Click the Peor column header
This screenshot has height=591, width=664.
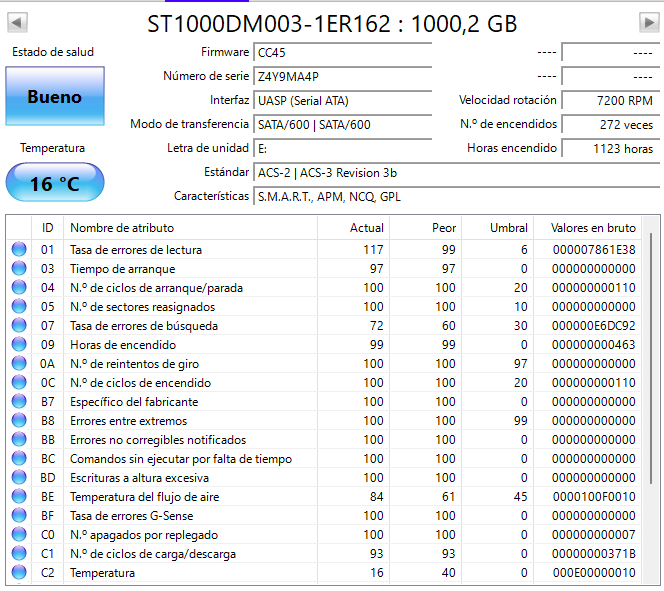tap(425, 228)
